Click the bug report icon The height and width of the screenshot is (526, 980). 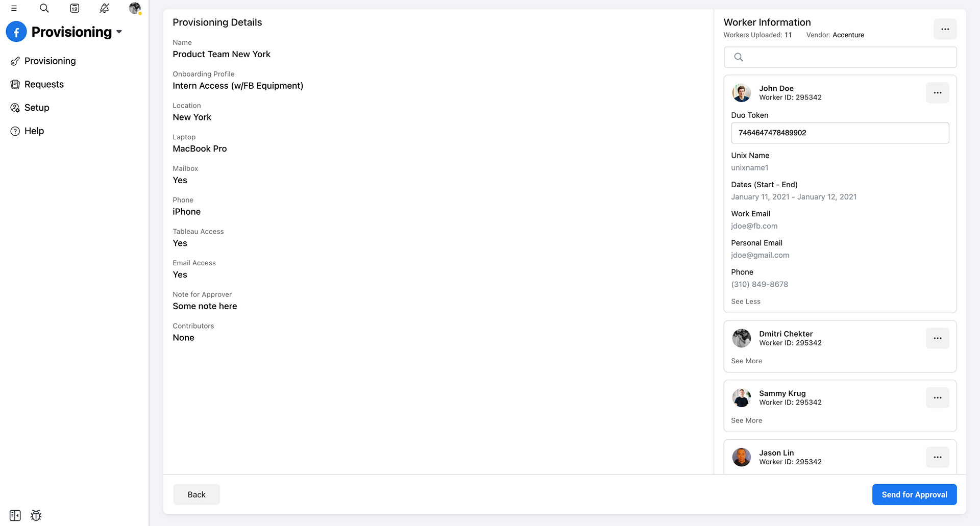[x=36, y=515]
